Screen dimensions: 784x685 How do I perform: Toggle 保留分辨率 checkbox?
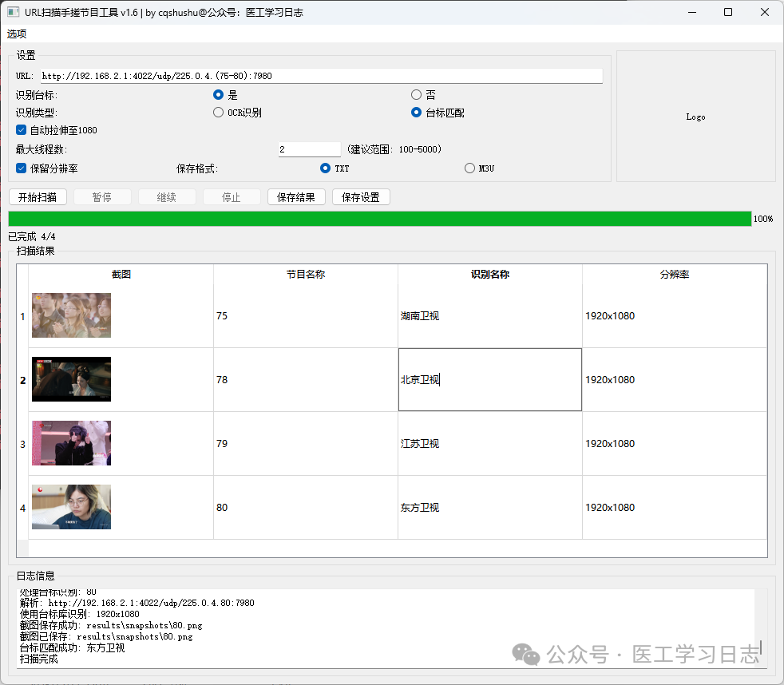pyautogui.click(x=22, y=168)
